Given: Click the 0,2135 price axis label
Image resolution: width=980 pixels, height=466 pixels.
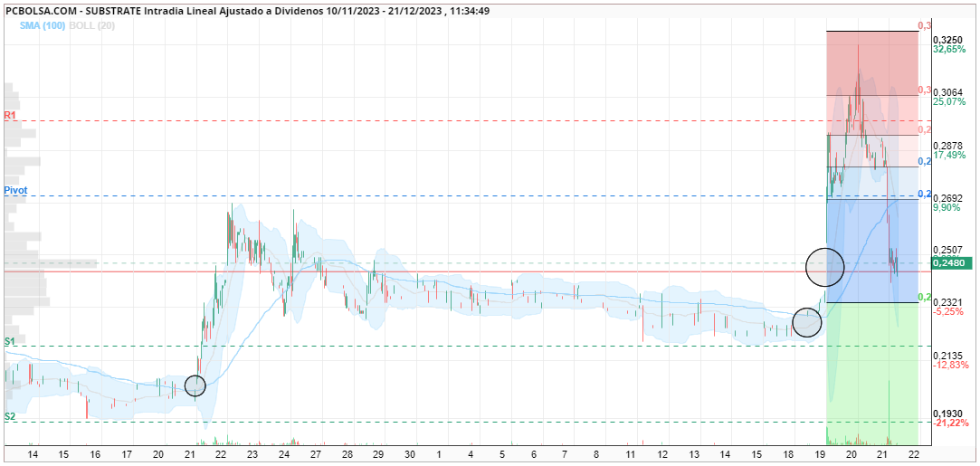Looking at the screenshot, I should pyautogui.click(x=946, y=356).
